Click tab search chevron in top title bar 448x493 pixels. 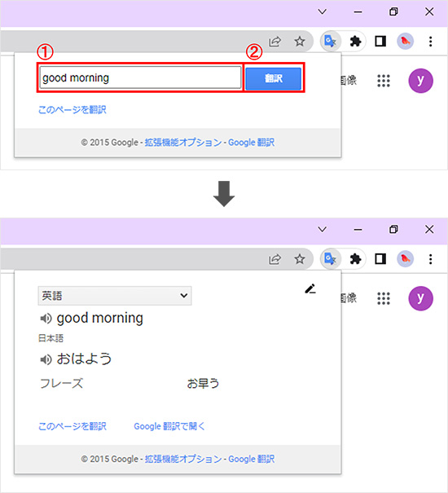[x=323, y=12]
